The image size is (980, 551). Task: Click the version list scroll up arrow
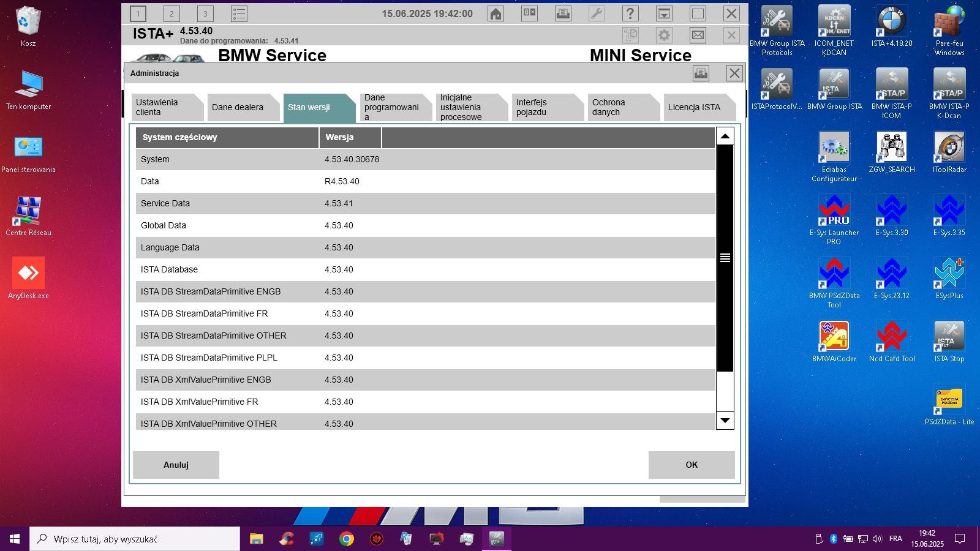click(725, 136)
